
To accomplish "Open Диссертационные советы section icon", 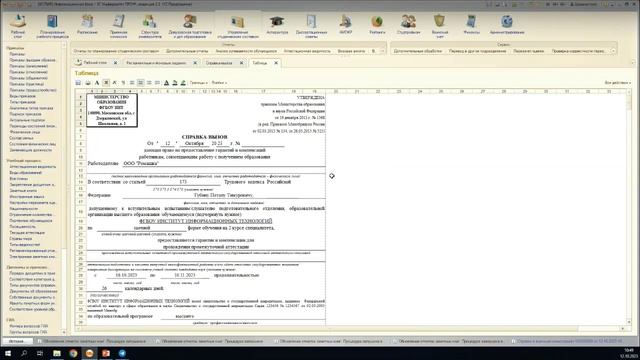I will [311, 25].
